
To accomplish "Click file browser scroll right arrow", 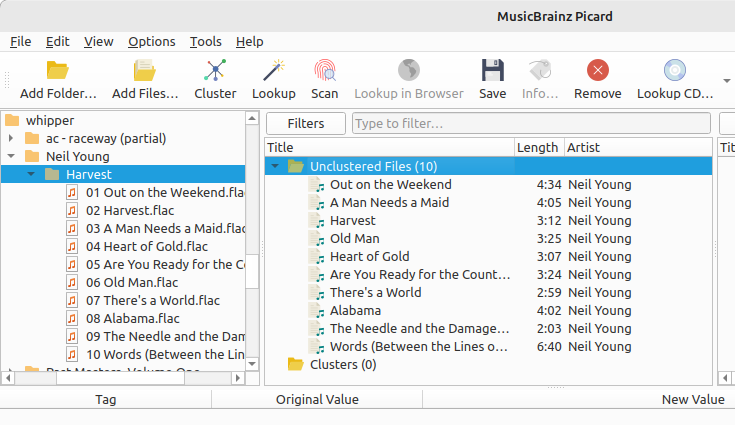I will tap(238, 378).
